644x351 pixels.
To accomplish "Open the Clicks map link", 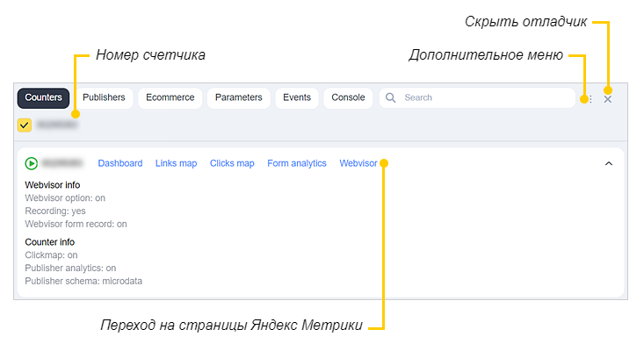I will pos(232,163).
